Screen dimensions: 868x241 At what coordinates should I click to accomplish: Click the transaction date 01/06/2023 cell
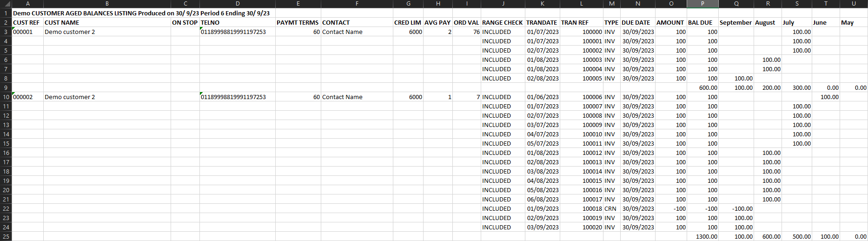coord(543,97)
